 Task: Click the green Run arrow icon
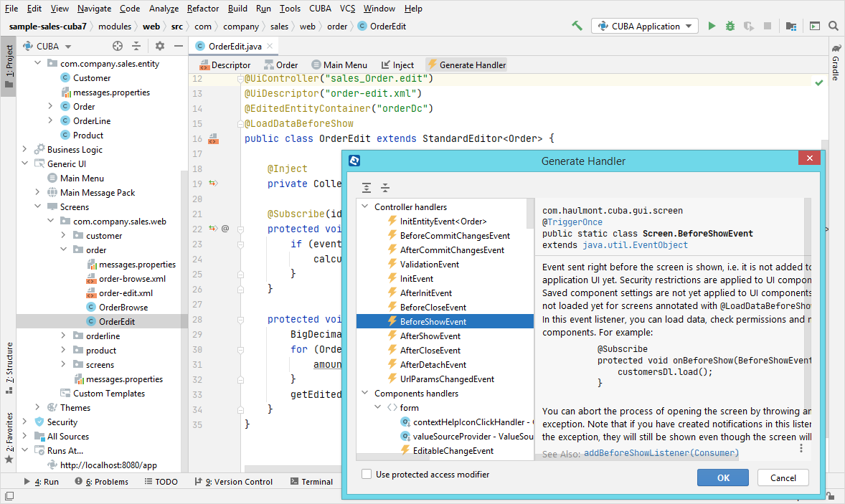pos(712,26)
